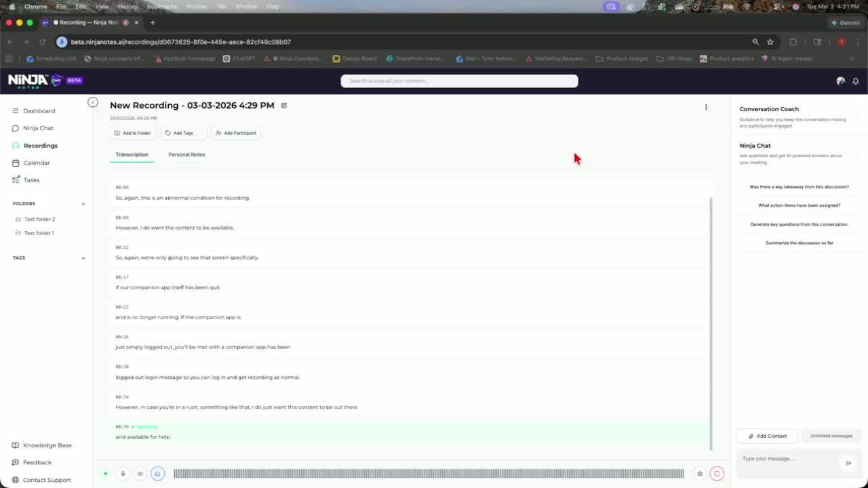868x488 pixels.
Task: Collapse the Ninja Chat panel
Action: [x=856, y=154]
